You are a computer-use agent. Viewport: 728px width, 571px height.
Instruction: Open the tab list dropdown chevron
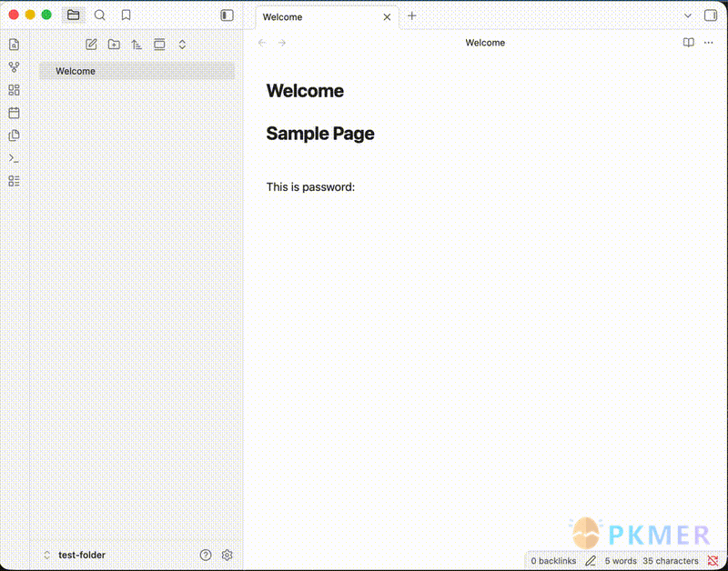pos(688,15)
